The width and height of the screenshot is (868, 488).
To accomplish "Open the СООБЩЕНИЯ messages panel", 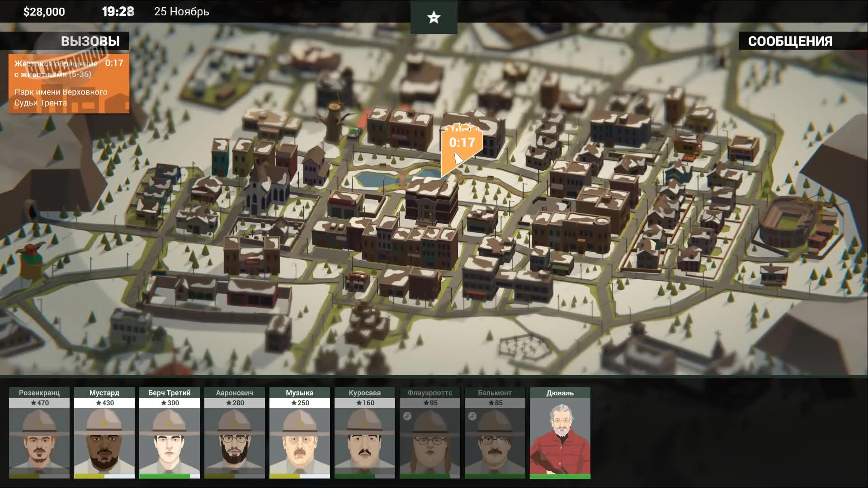I will [790, 41].
